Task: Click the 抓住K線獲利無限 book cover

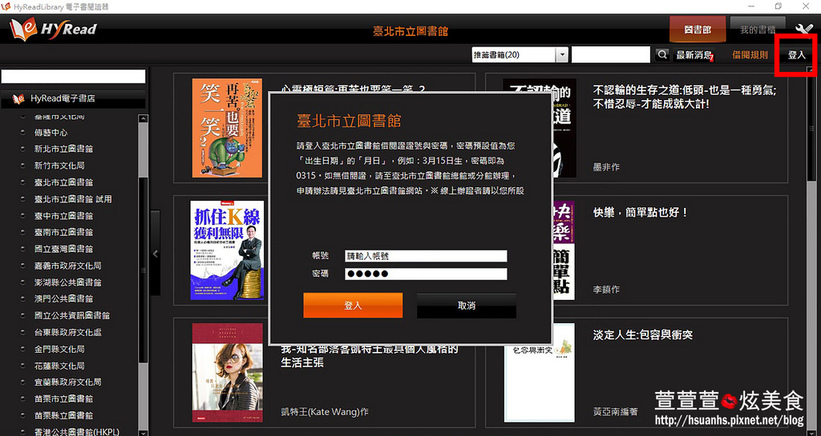Action: tap(227, 250)
